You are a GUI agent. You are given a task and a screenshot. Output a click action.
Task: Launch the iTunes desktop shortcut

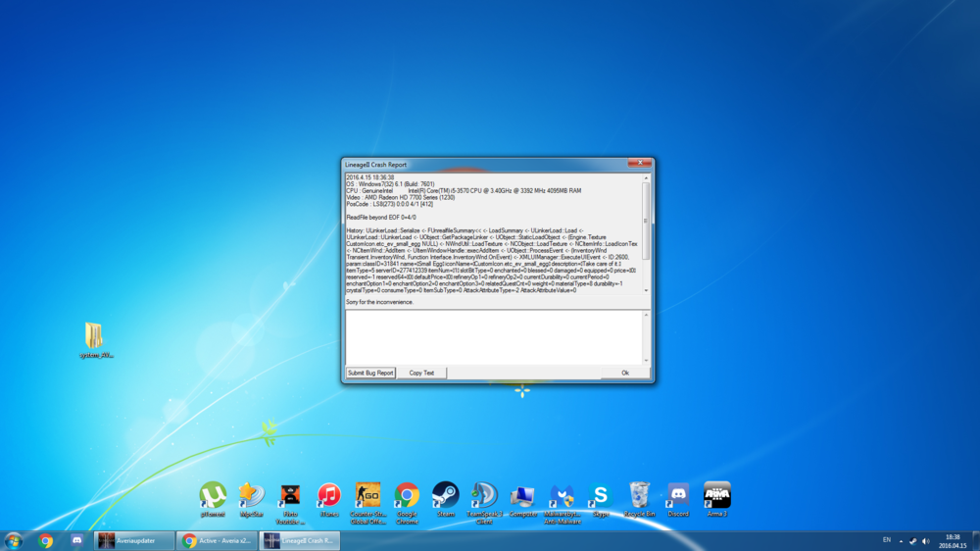point(329,496)
